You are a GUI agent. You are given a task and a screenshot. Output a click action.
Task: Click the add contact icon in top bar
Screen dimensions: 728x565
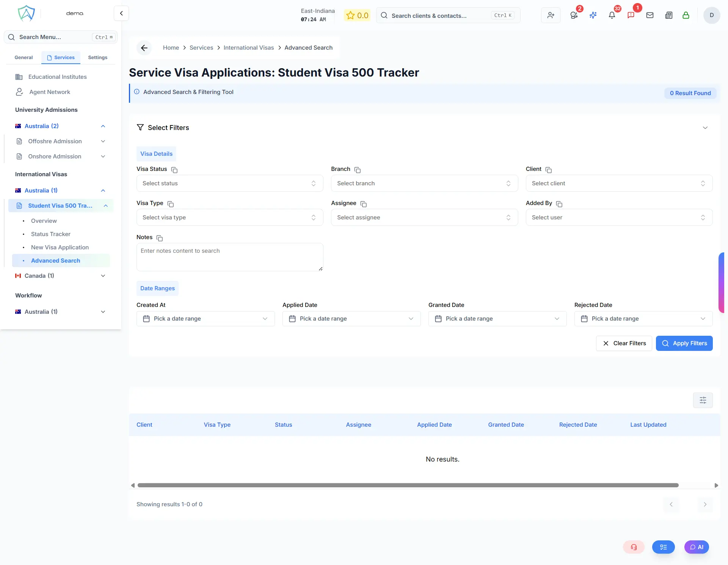pyautogui.click(x=551, y=15)
